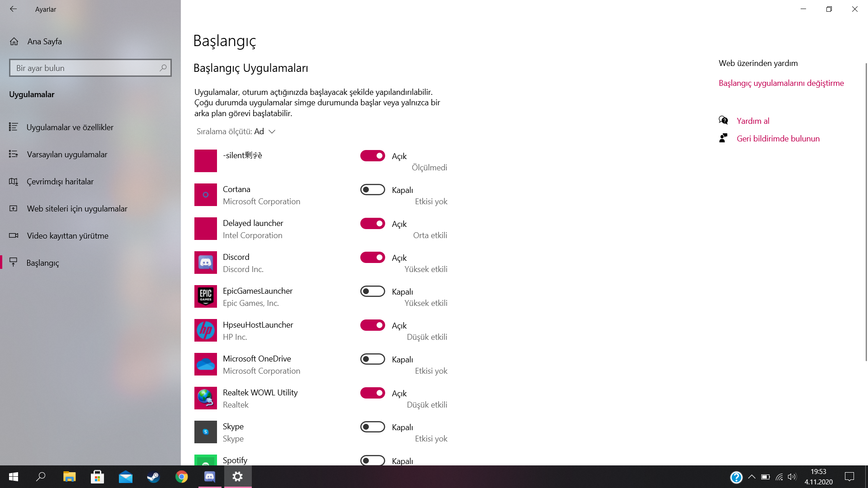This screenshot has height=488, width=868.
Task: Expand the Sıralama ölçütü sort dropdown
Action: 236,131
